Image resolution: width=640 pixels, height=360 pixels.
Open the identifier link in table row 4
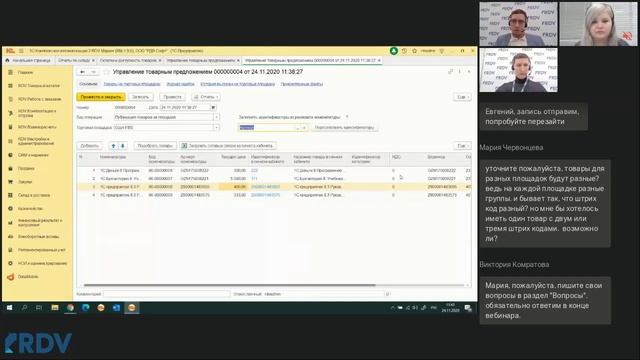point(265,196)
